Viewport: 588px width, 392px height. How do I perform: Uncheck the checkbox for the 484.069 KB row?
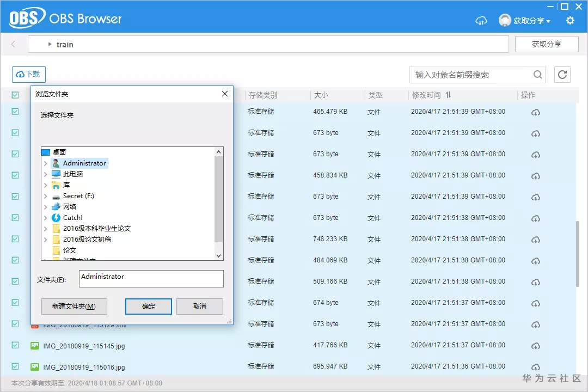[x=15, y=260]
